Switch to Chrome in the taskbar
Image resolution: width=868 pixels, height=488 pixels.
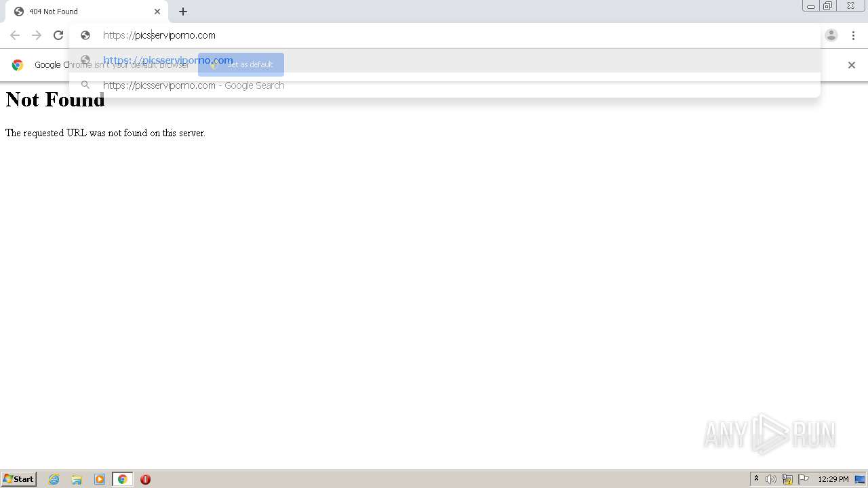point(122,479)
